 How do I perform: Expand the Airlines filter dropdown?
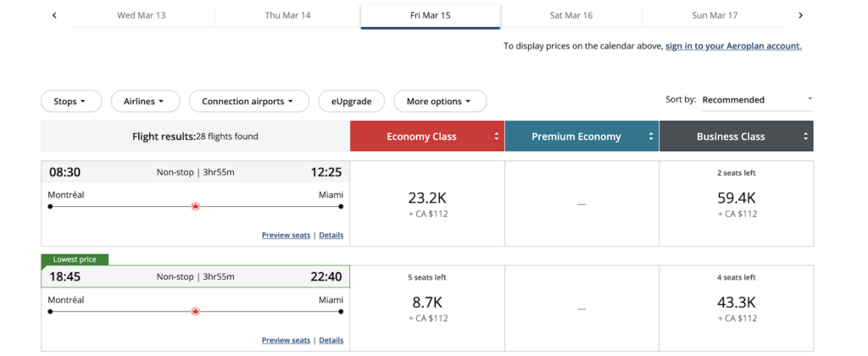[x=145, y=102]
